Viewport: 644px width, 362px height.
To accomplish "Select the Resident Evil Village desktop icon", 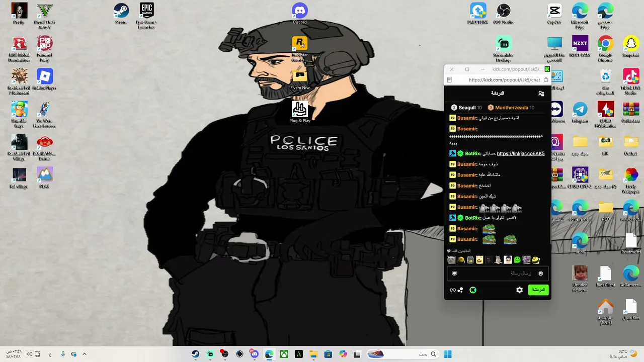I will [x=19, y=147].
